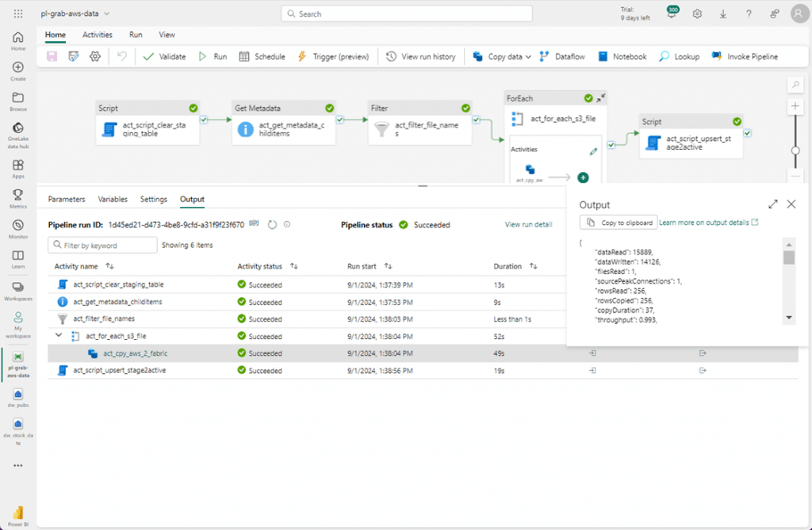
Task: Toggle checkbox beside the Filter activity
Action: 477,120
